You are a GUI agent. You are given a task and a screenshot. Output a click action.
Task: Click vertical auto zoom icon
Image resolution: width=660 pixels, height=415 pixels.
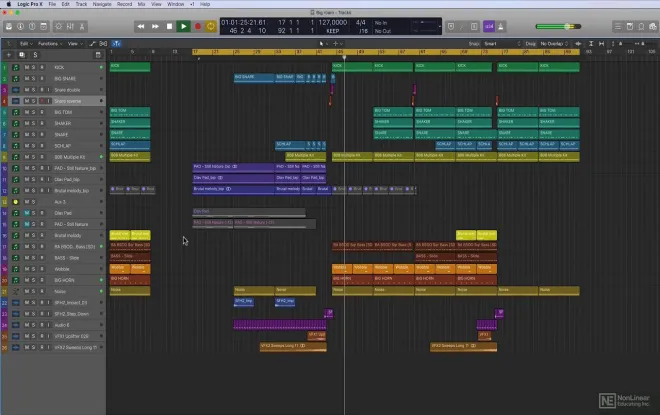591,44
